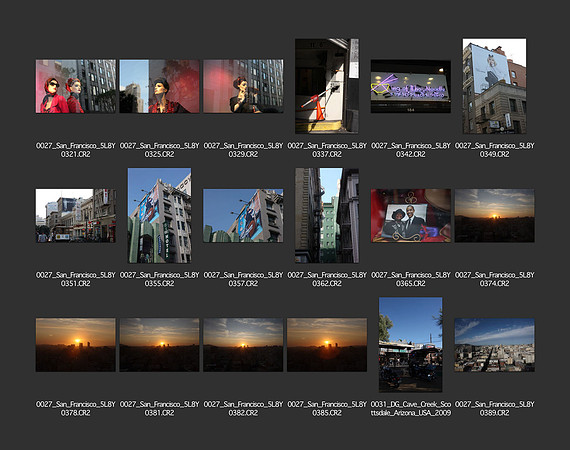Click filename label ending 0351.CR2

[76, 279]
